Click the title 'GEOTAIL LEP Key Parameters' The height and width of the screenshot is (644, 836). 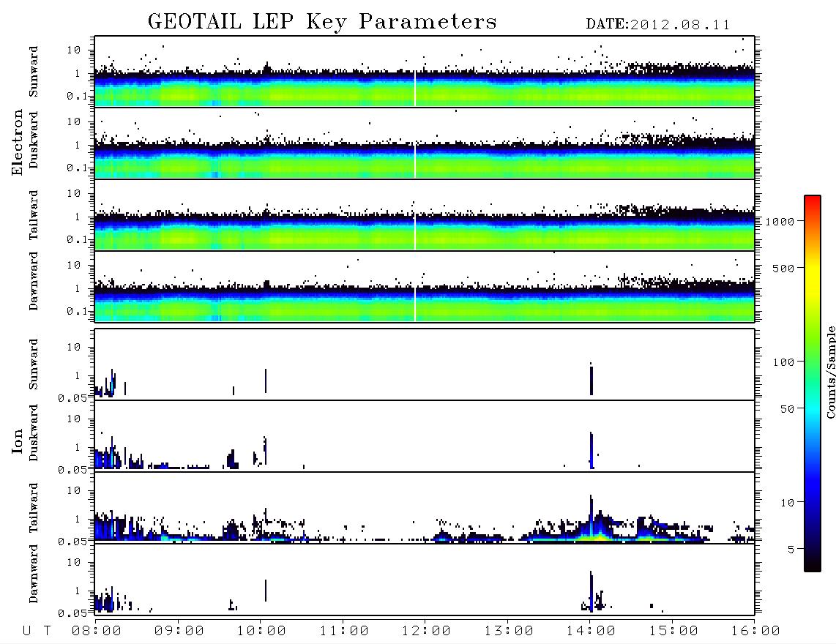(322, 22)
